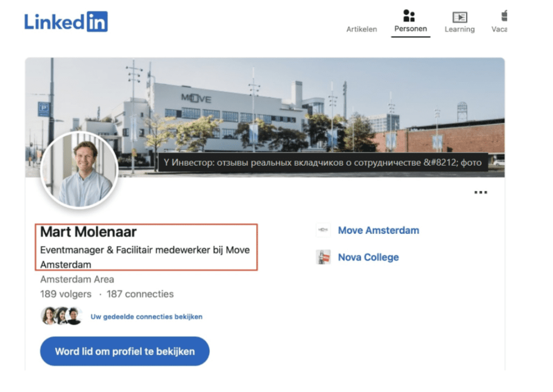Image resolution: width=553 pixels, height=392 pixels.
Task: Open the Nova College link
Action: coord(368,258)
